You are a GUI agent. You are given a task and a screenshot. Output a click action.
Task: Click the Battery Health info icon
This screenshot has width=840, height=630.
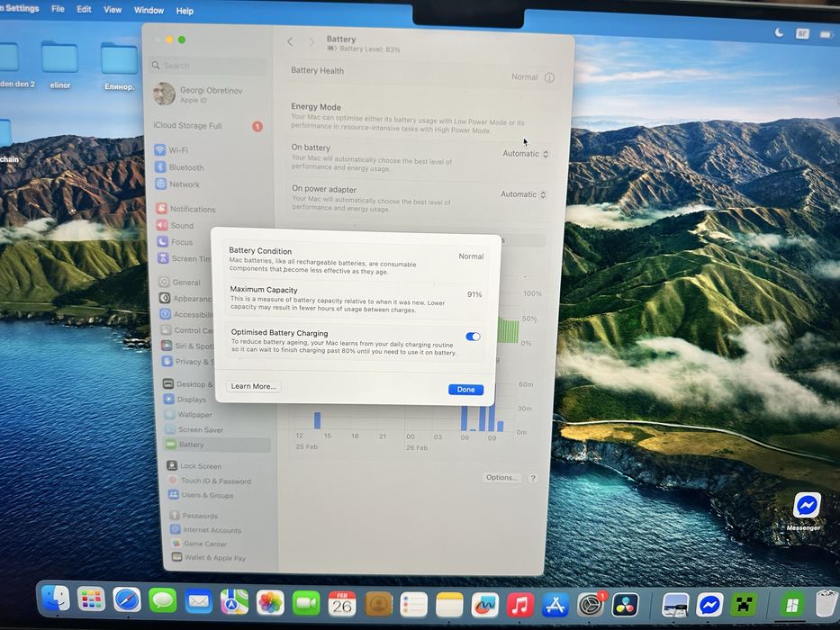pyautogui.click(x=549, y=77)
